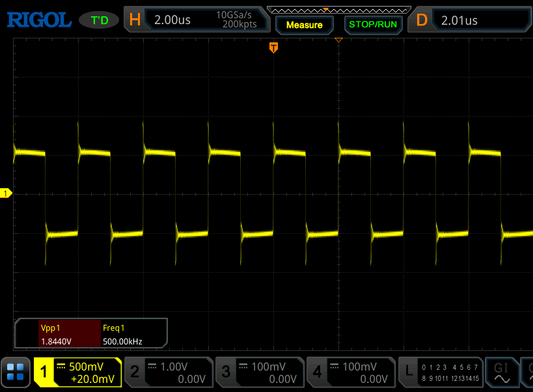The height and width of the screenshot is (392, 533).
Task: Turn on channel 3
Action: click(x=260, y=372)
